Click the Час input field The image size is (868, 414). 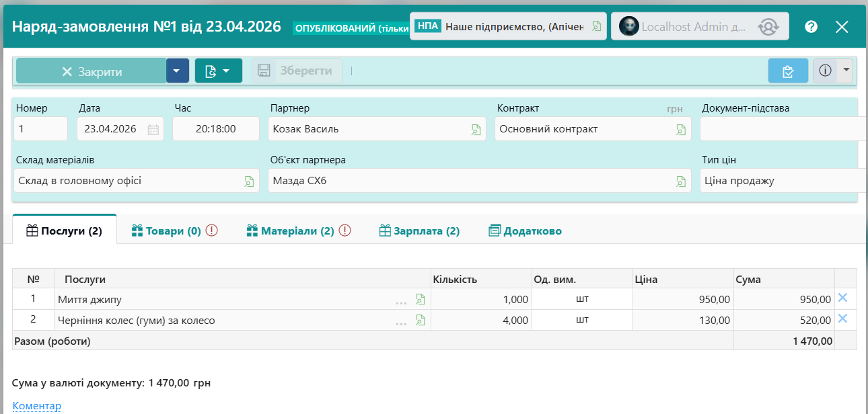click(x=216, y=129)
